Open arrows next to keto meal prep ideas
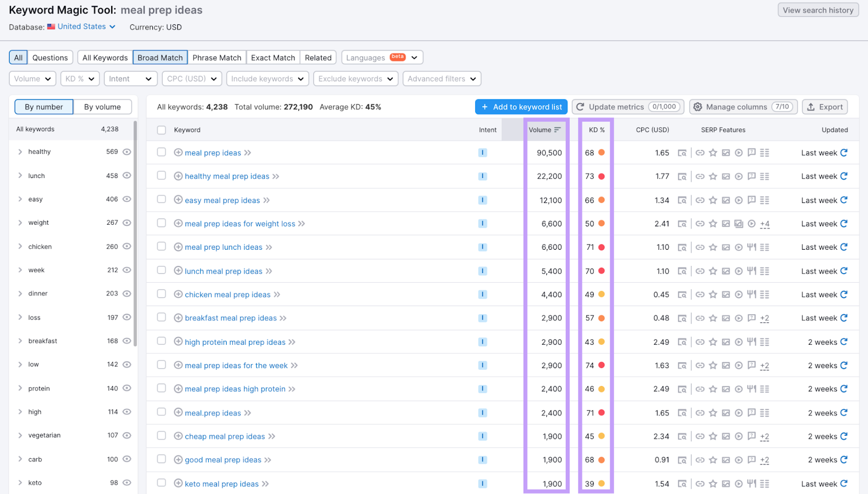The image size is (868, 494). (x=265, y=484)
